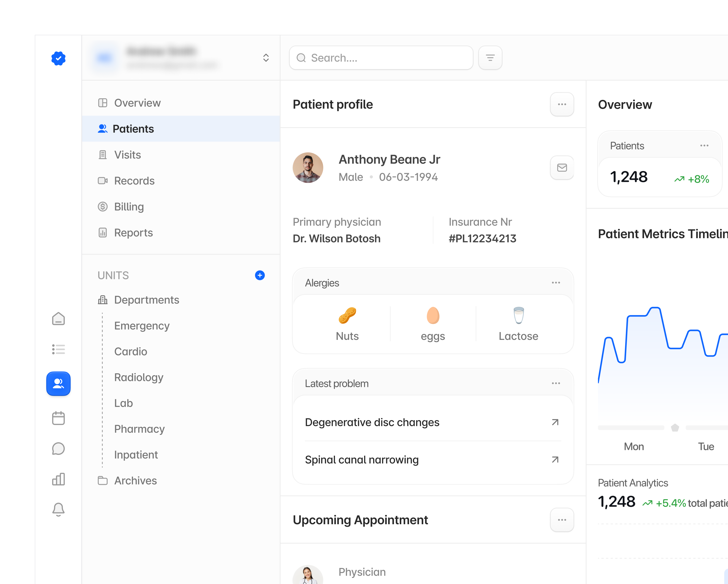728x584 pixels.
Task: Open Spinal canal narrowing arrow link
Action: tap(555, 460)
